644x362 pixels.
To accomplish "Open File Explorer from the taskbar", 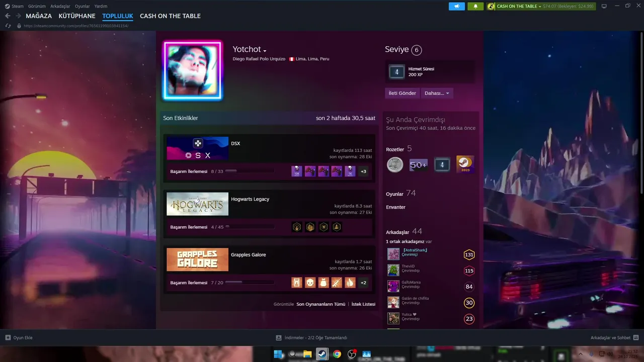I will (x=307, y=354).
